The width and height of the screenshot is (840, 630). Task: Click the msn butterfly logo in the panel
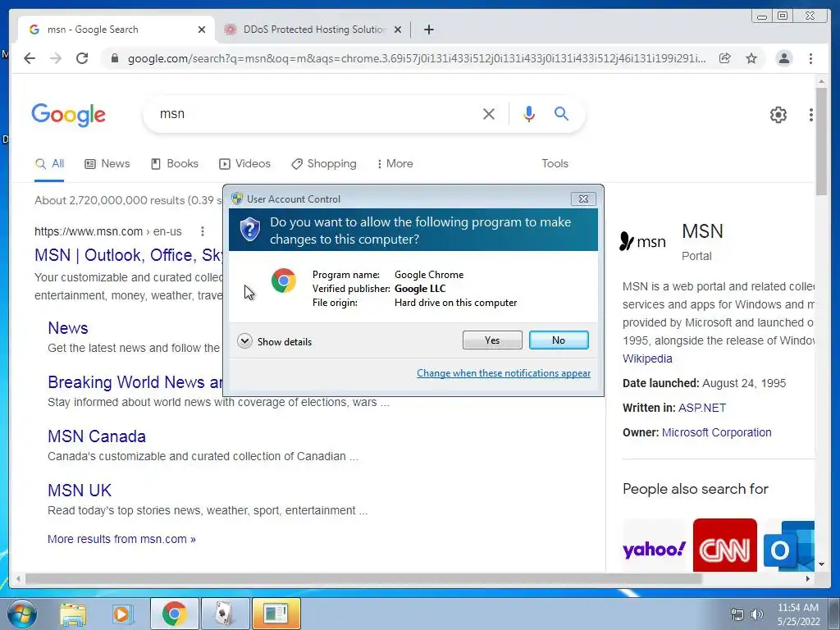click(642, 242)
